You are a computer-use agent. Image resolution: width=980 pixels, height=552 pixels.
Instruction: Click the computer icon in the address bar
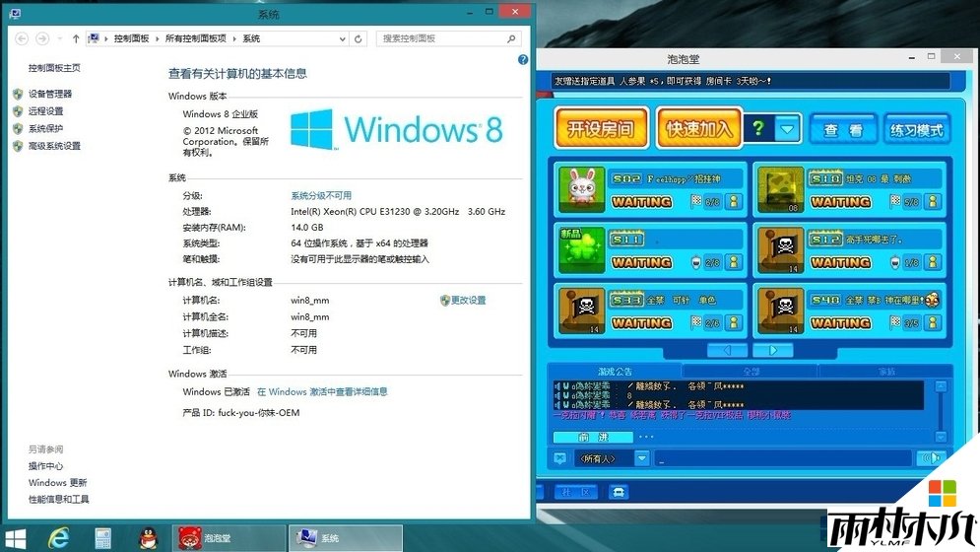point(94,38)
